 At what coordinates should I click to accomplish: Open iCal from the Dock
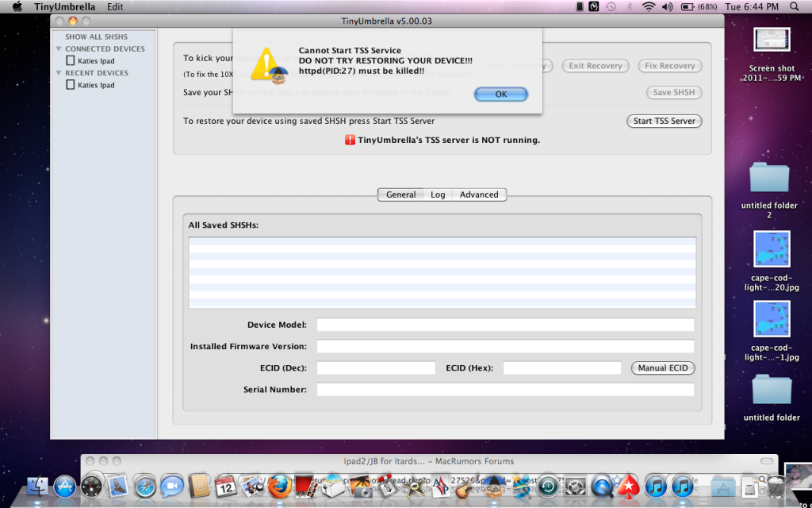click(x=226, y=487)
